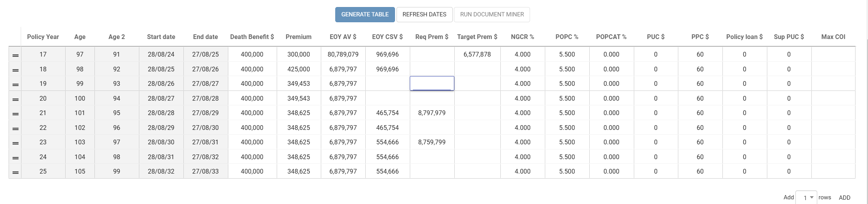Select the empty Max COI cell for year 25
Screen dimensions: 868x204
pos(833,171)
